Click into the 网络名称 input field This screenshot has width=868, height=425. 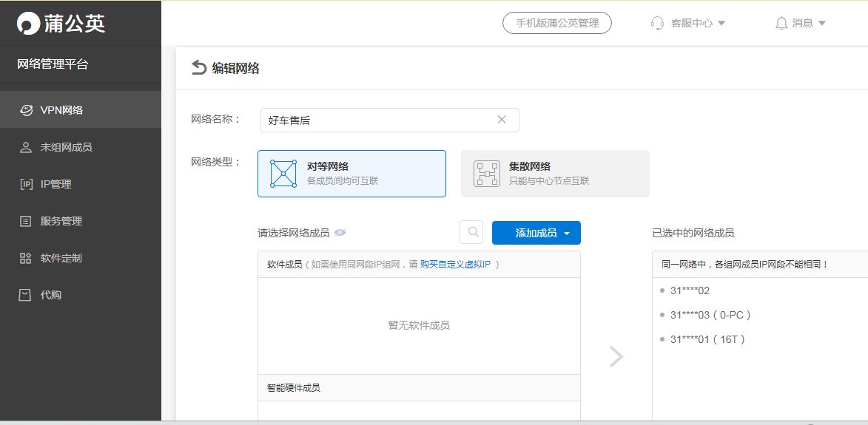(390, 120)
